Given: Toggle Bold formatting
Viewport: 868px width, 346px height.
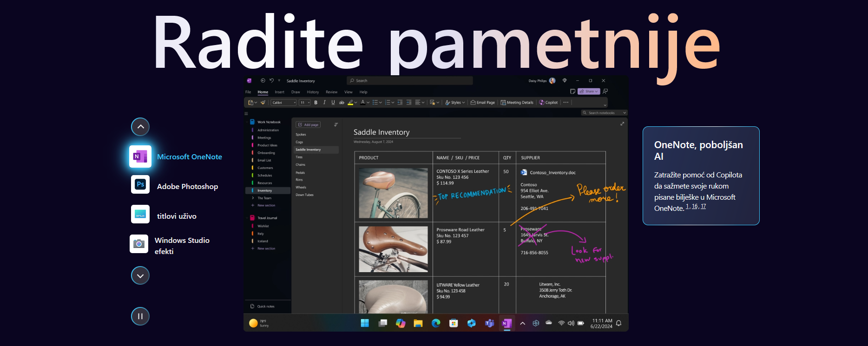Looking at the screenshot, I should [x=316, y=103].
